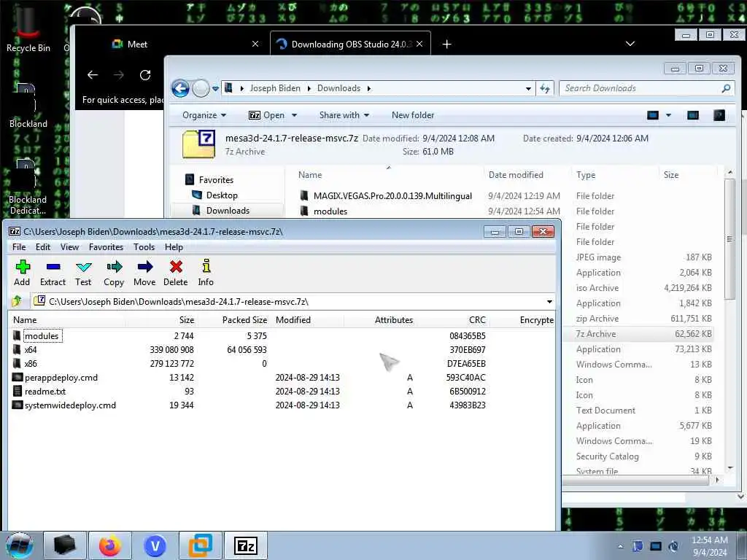Select perappdeploy.cmd file icon
The width and height of the screenshot is (747, 560).
coord(18,378)
